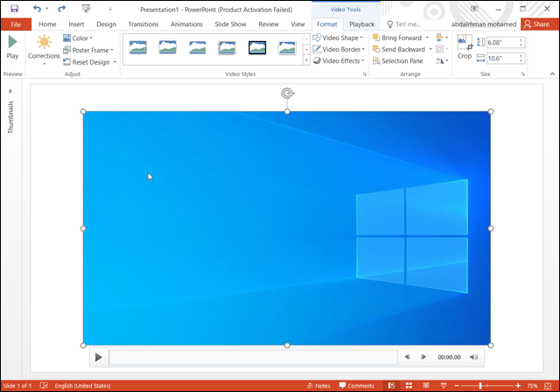Viewport: 560px width, 392px height.
Task: Open the Rotate objects menu icon
Action: click(442, 61)
